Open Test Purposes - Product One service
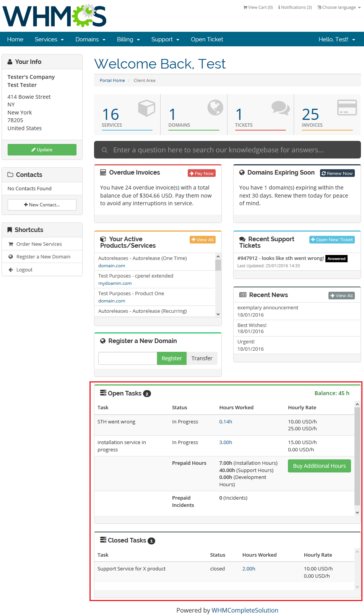Viewport: 364px width, 616px height. tap(131, 294)
